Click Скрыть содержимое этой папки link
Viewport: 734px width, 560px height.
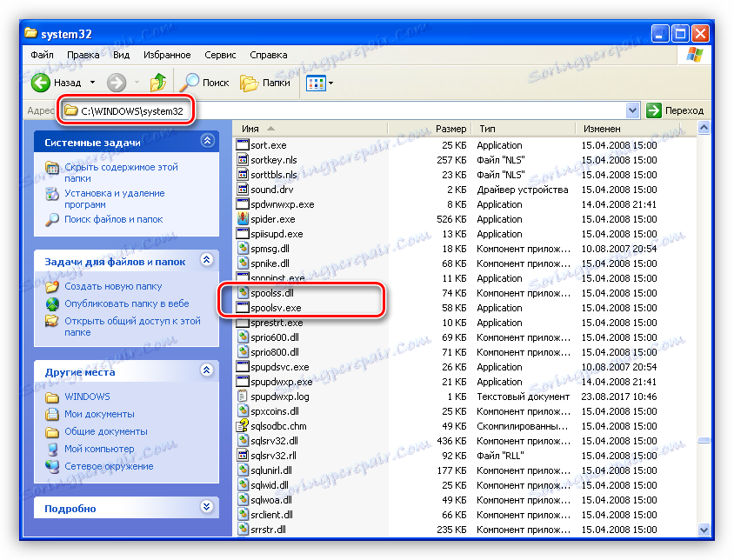click(121, 173)
